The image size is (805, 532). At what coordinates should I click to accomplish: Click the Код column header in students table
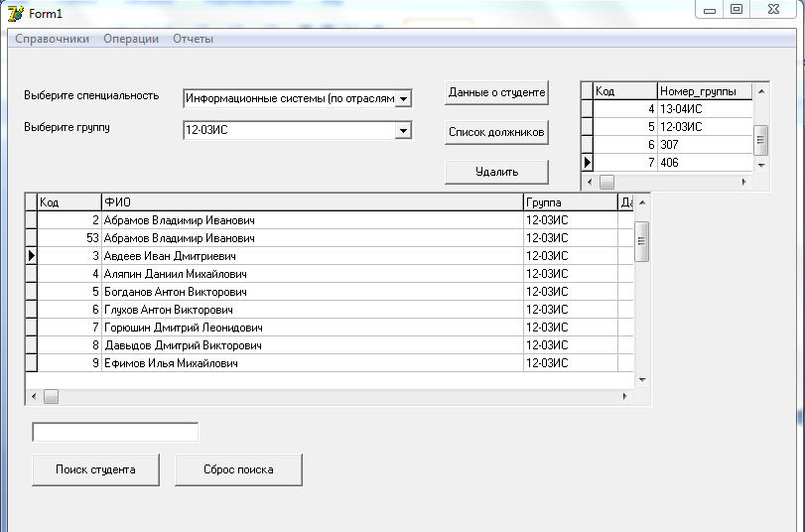tap(69, 202)
